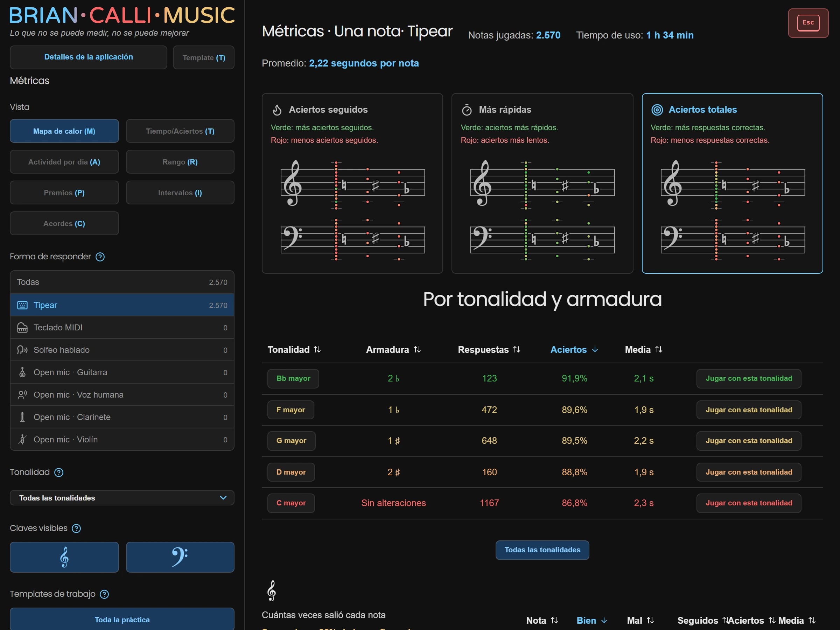This screenshot has width=840, height=630.
Task: Sort tonalidad table by Media column
Action: tap(643, 350)
